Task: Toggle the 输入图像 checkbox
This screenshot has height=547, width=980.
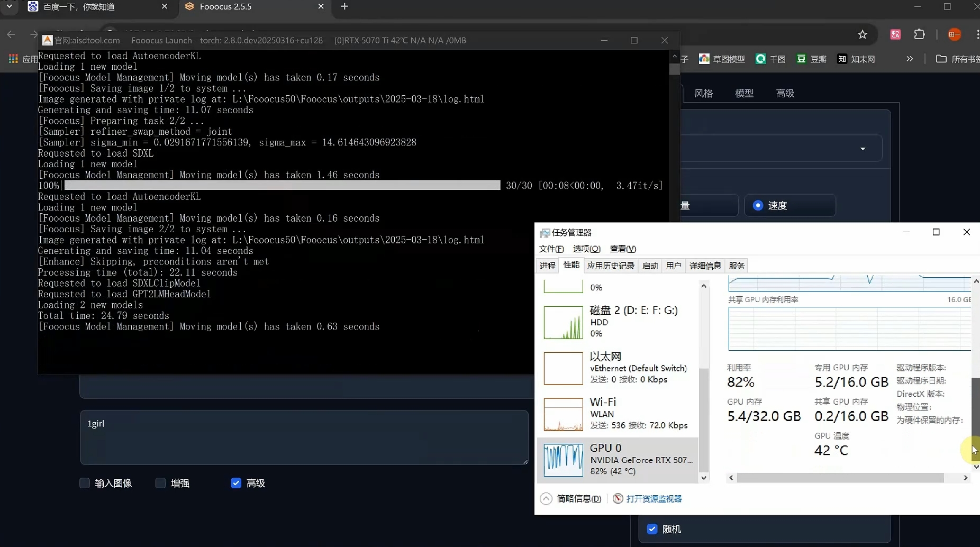Action: (85, 483)
